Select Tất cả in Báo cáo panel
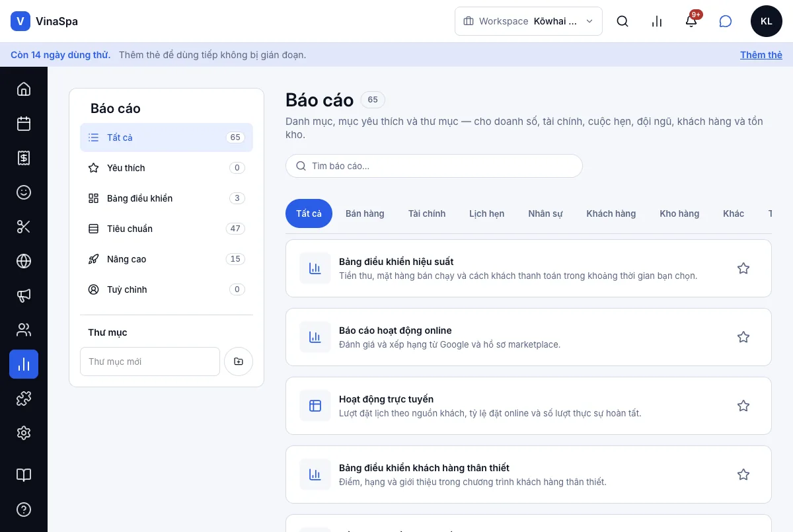793x532 pixels. pyautogui.click(x=167, y=137)
